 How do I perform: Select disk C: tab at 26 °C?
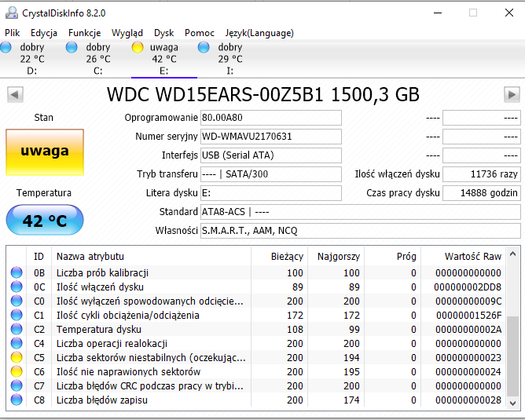[x=98, y=59]
